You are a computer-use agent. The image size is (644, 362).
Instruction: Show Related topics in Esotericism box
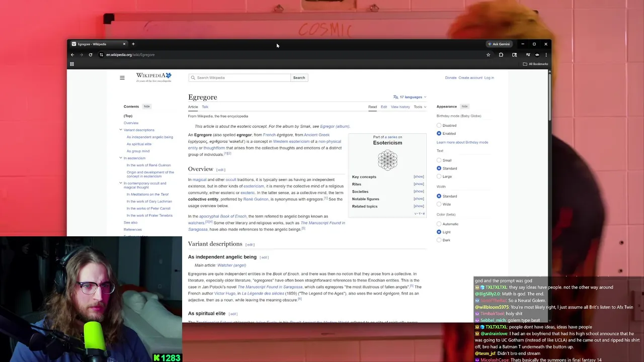(x=419, y=206)
